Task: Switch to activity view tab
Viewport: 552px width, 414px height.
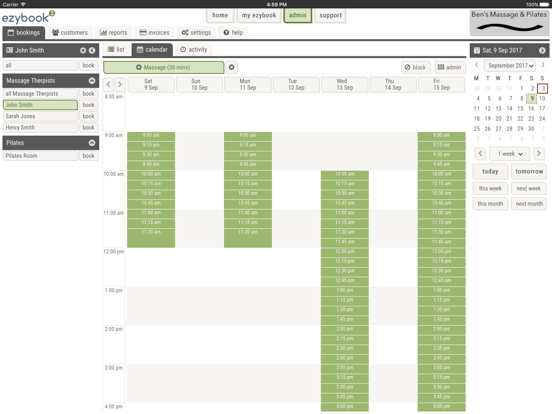Action: [194, 50]
